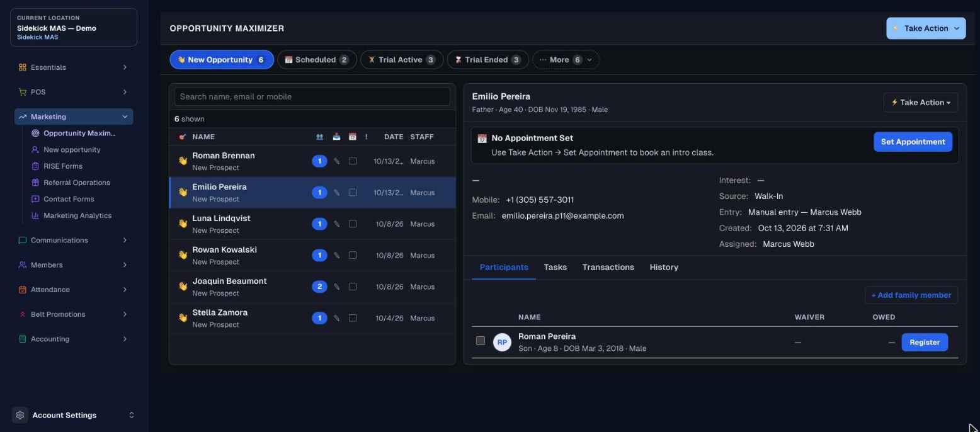Viewport: 980px width, 432px height.
Task: Expand the Attendance menu chevron
Action: [x=125, y=290]
